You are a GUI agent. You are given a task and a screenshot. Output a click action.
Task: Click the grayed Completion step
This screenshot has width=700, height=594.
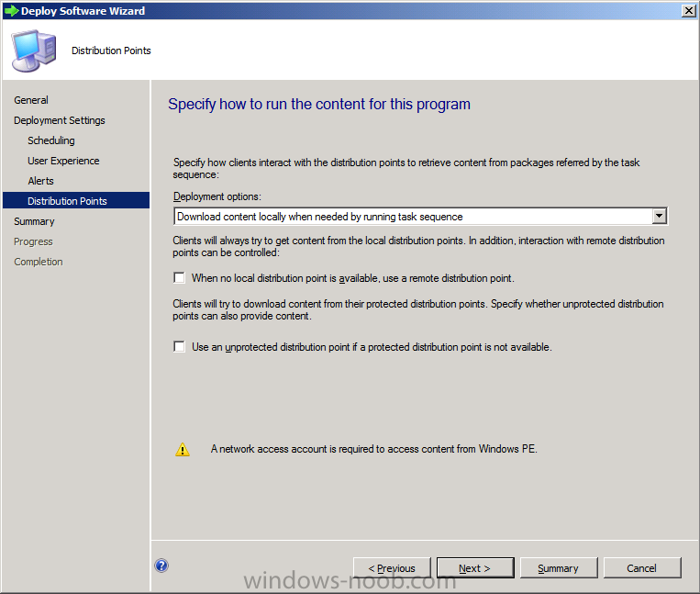point(38,262)
